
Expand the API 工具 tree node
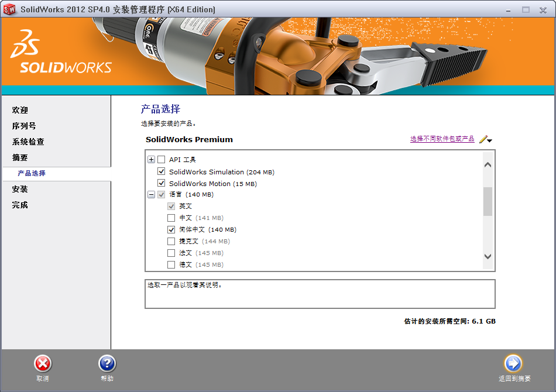coord(152,160)
